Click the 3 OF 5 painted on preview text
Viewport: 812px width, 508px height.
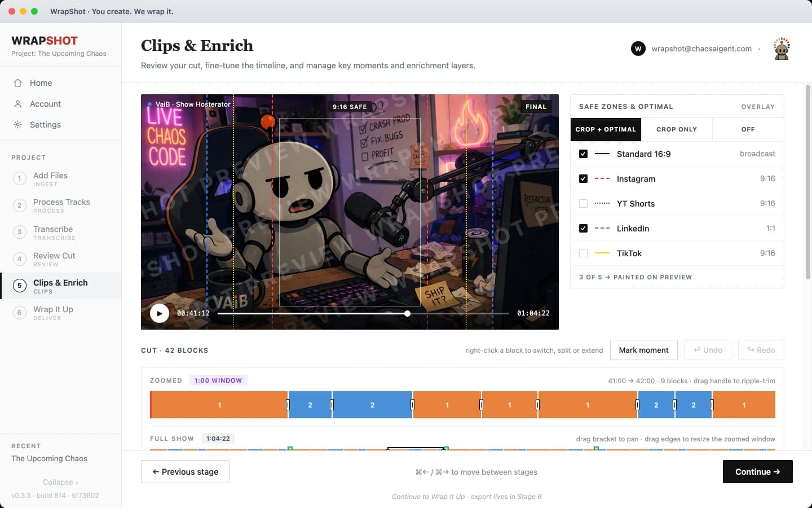tap(636, 277)
